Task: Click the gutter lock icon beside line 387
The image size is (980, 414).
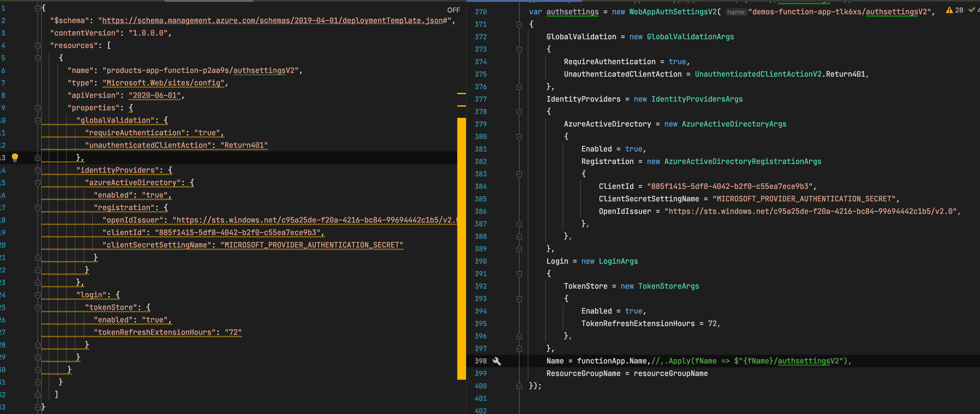Action: 519,224
